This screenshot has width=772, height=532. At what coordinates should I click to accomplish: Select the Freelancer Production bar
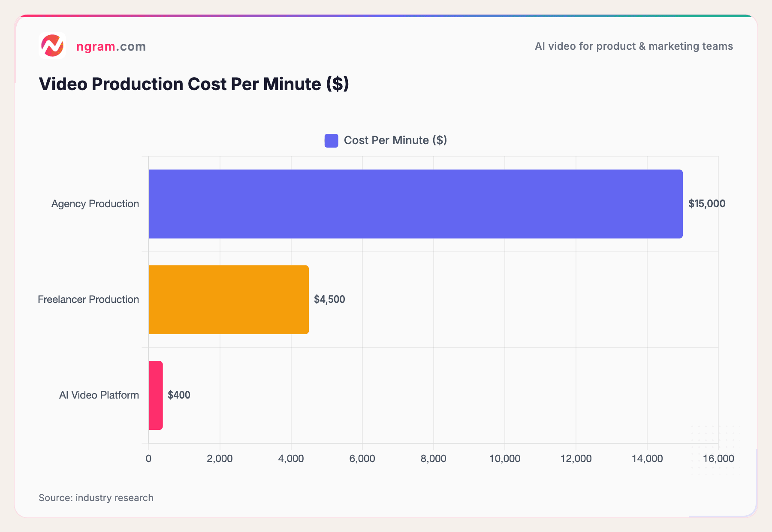228,299
